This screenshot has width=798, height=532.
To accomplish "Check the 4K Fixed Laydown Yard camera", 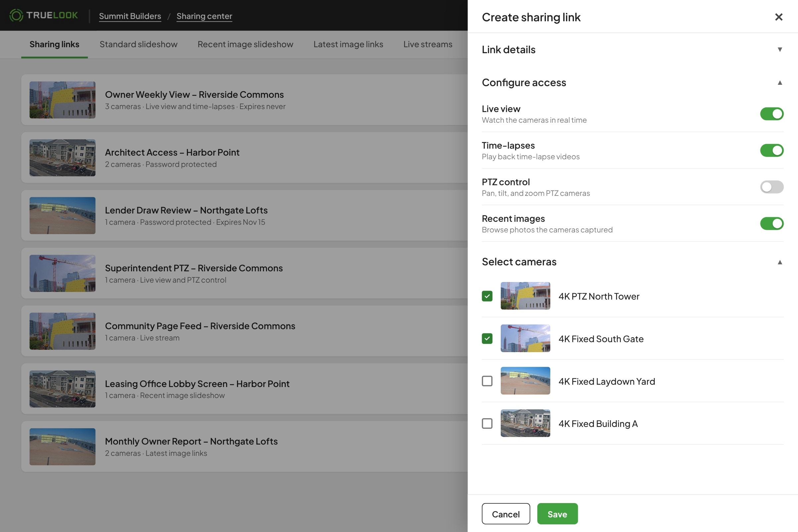I will click(487, 381).
